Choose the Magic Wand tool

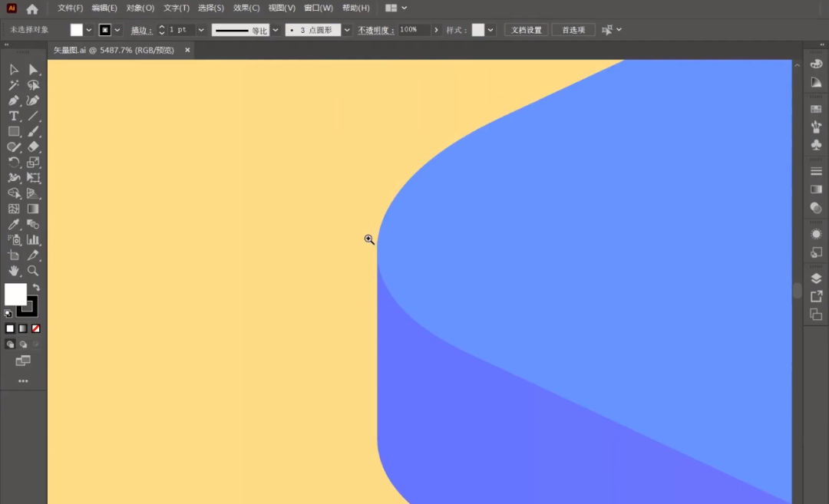click(14, 85)
